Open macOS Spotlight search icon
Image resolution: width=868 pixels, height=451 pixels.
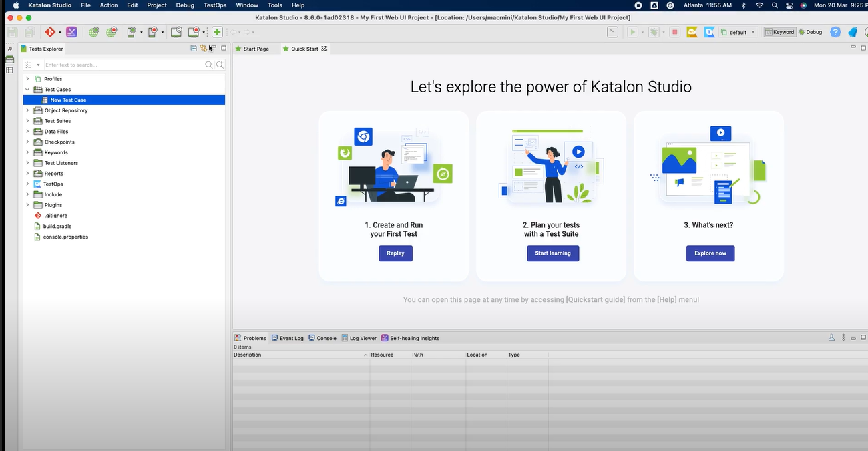775,5
